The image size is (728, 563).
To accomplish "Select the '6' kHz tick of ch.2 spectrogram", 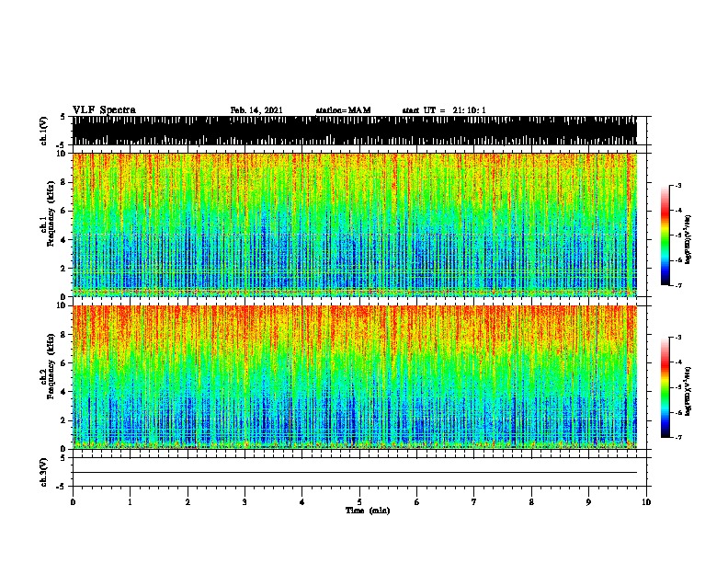I will click(63, 362).
